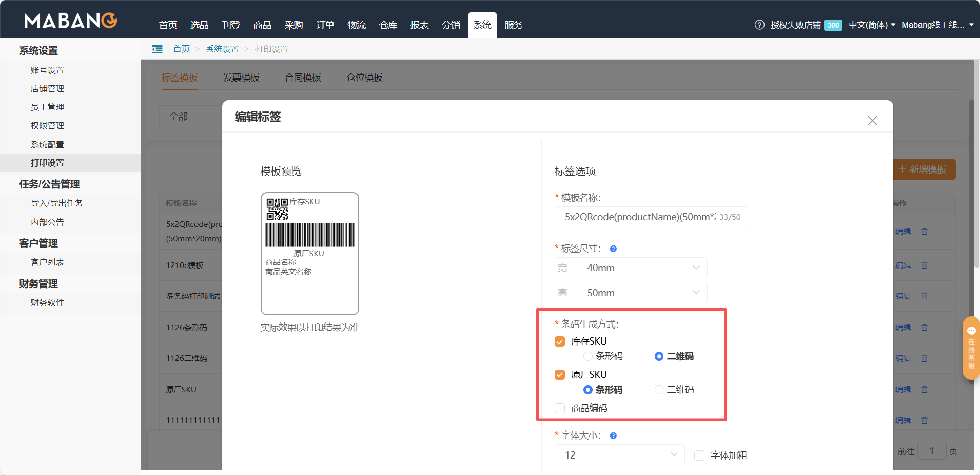Open the 在线客服 floating chat panel

click(971, 348)
